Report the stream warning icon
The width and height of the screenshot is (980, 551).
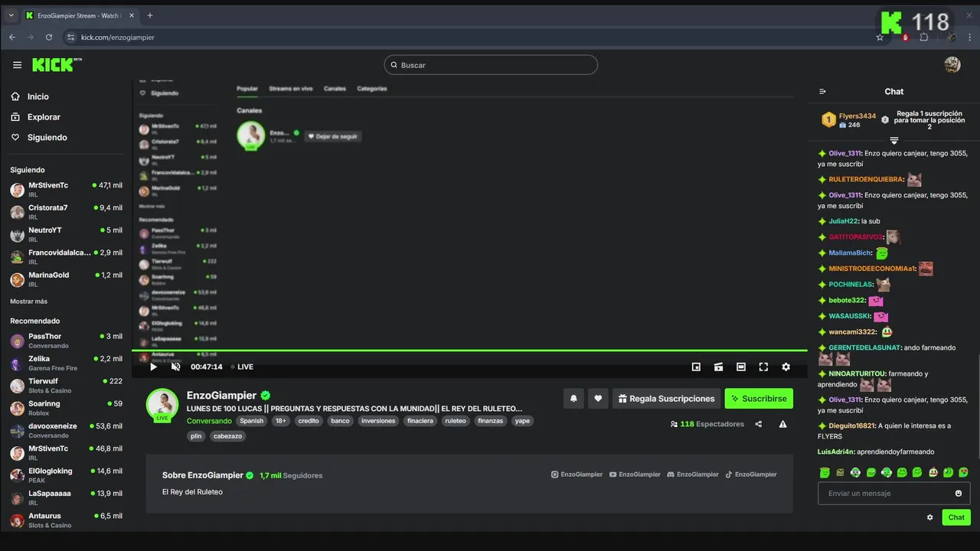click(782, 424)
